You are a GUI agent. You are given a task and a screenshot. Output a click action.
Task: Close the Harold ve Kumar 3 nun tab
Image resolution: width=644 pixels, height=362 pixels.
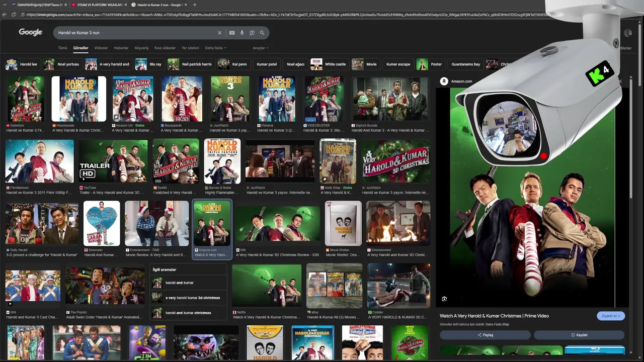click(x=186, y=5)
